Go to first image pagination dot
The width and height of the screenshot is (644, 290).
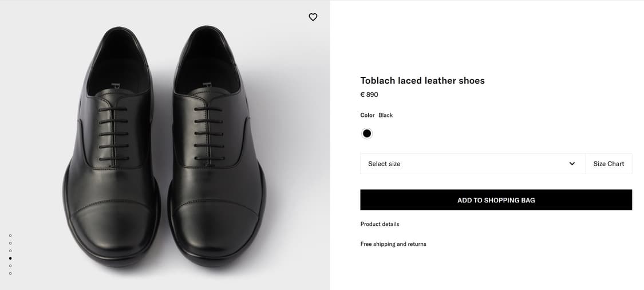tap(10, 236)
